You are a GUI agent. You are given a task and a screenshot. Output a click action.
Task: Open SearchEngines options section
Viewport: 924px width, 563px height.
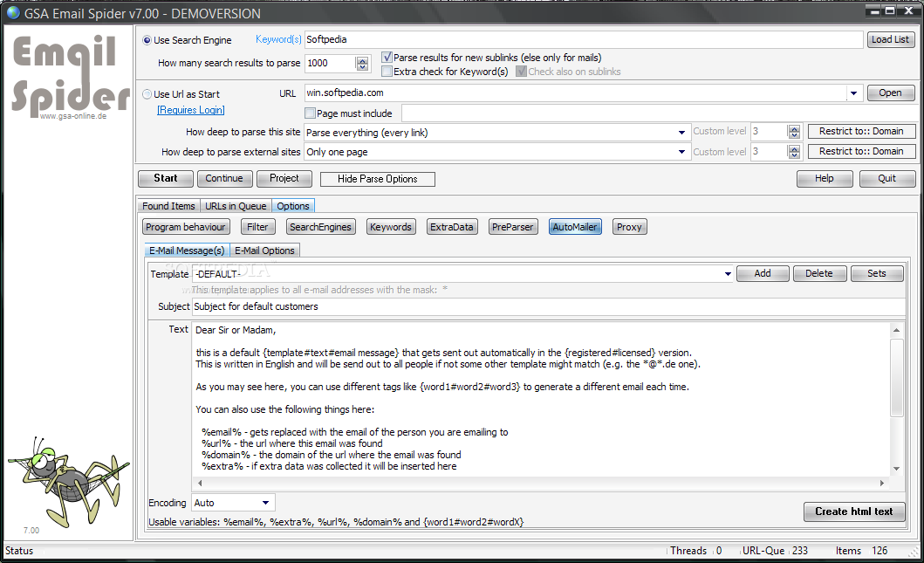click(320, 227)
